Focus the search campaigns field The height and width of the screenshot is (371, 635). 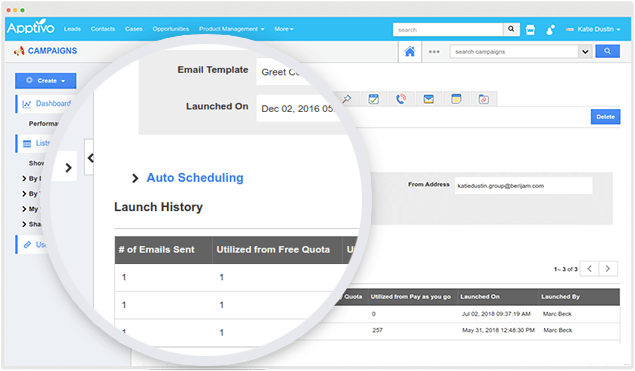pyautogui.click(x=514, y=51)
